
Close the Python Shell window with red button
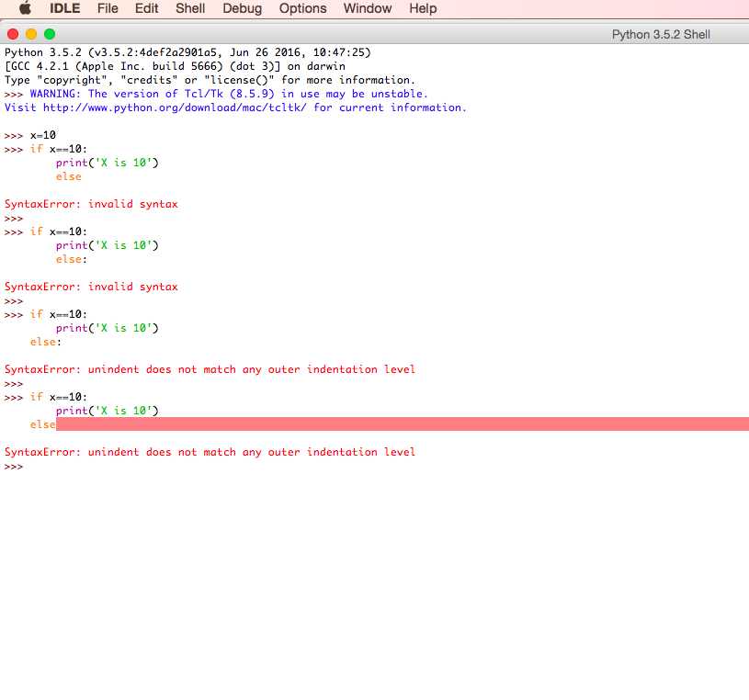click(13, 34)
